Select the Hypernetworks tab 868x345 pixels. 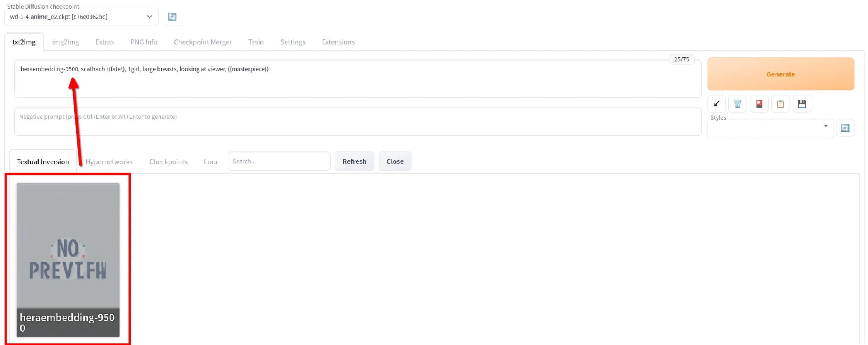pos(109,162)
